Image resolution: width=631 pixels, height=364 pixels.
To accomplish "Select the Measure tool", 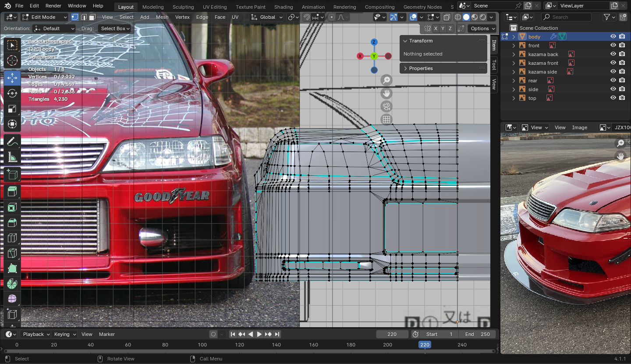I will point(12,157).
